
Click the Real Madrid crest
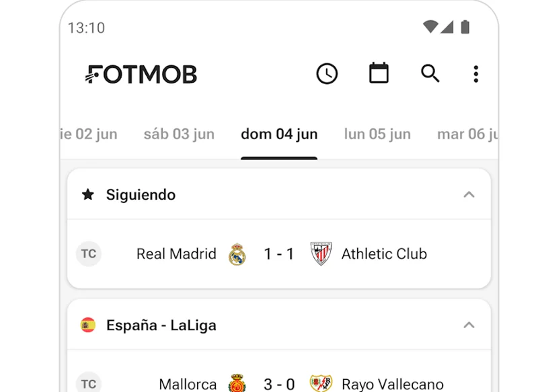237,254
